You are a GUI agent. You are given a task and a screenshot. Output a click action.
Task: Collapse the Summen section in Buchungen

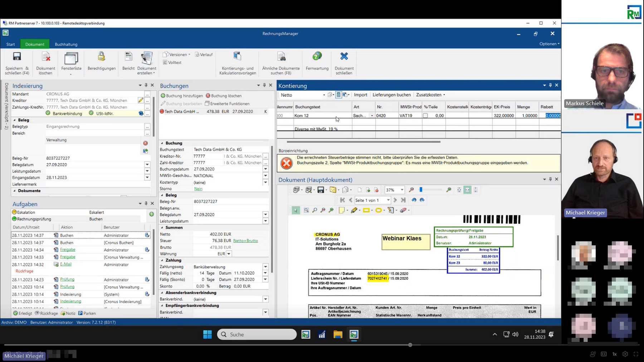162,228
